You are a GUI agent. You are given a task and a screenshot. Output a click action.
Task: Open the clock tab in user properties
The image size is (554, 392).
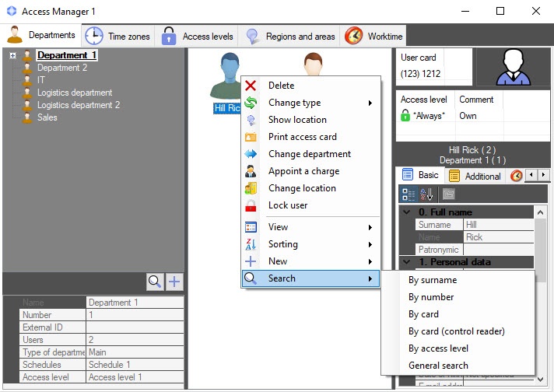coord(516,176)
